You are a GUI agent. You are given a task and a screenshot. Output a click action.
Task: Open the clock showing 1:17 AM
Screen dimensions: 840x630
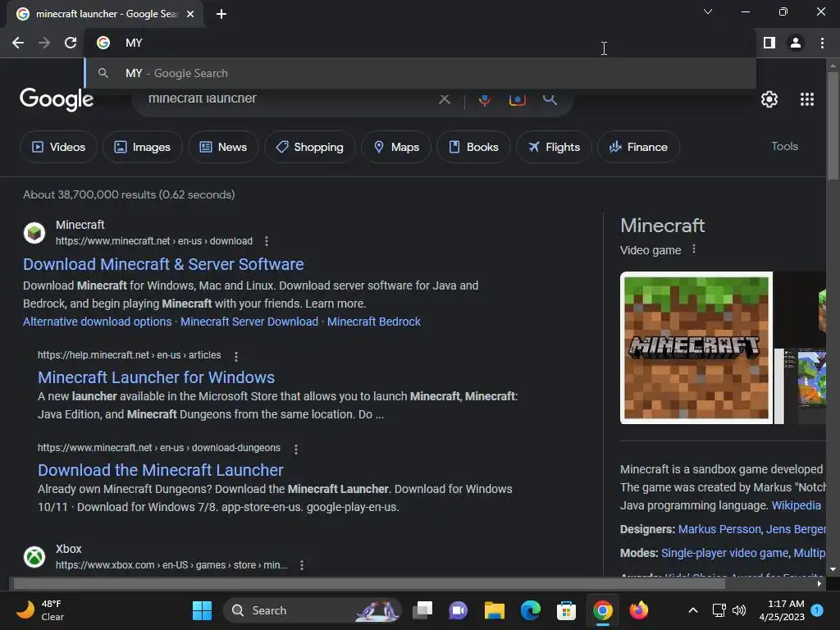pyautogui.click(x=782, y=610)
